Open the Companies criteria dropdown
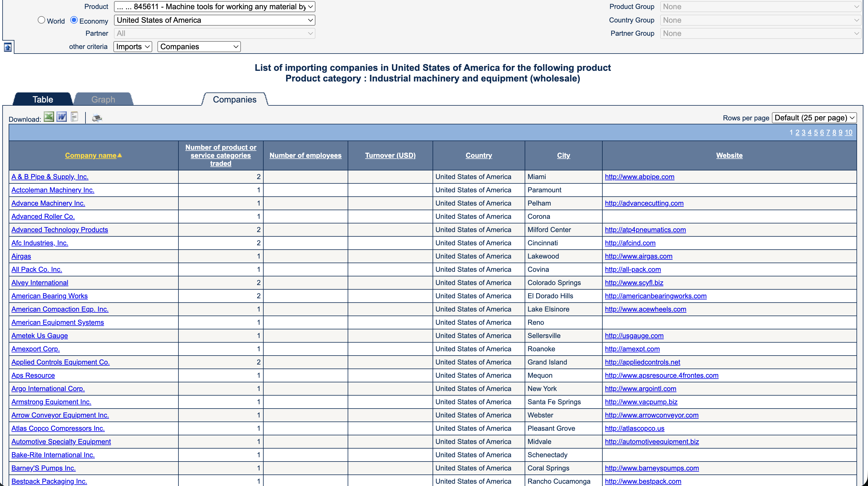Image resolution: width=868 pixels, height=486 pixels. (x=199, y=47)
